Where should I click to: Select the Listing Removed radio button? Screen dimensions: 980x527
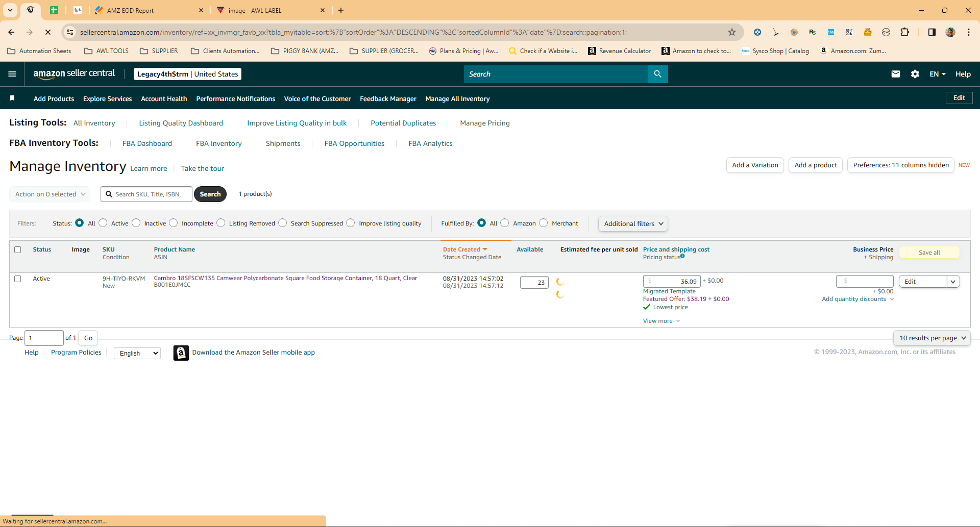[221, 223]
